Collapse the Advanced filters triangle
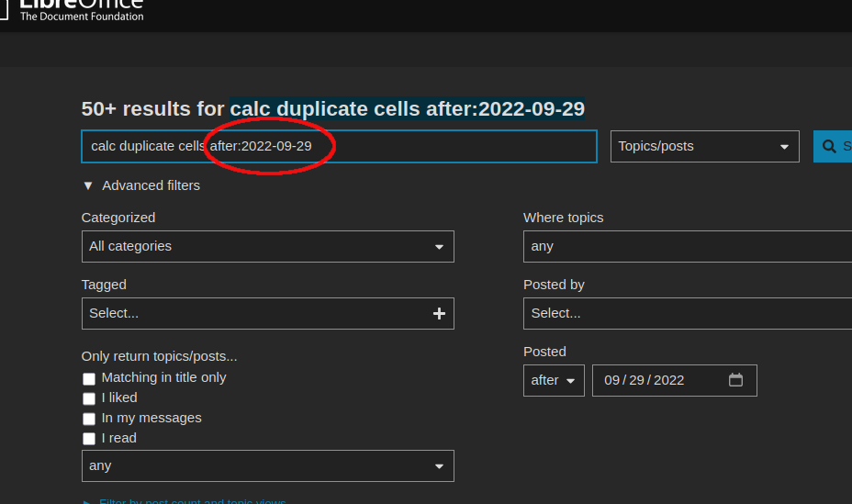 (x=88, y=185)
